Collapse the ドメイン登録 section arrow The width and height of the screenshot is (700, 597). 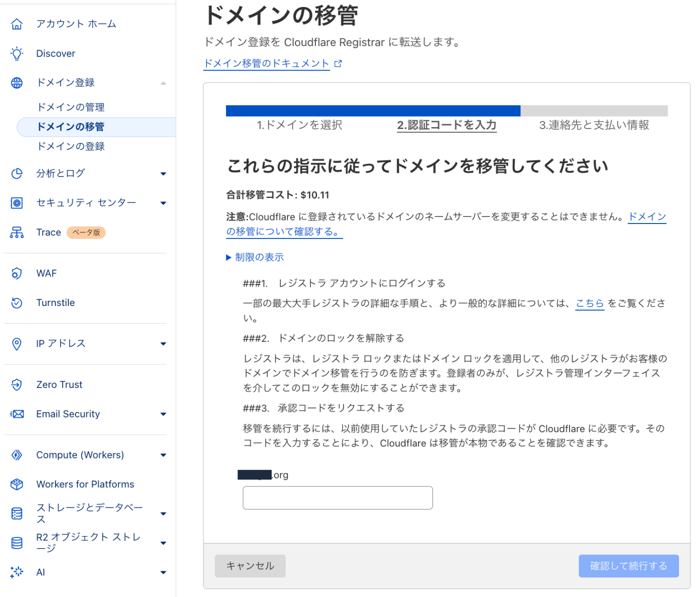click(163, 83)
